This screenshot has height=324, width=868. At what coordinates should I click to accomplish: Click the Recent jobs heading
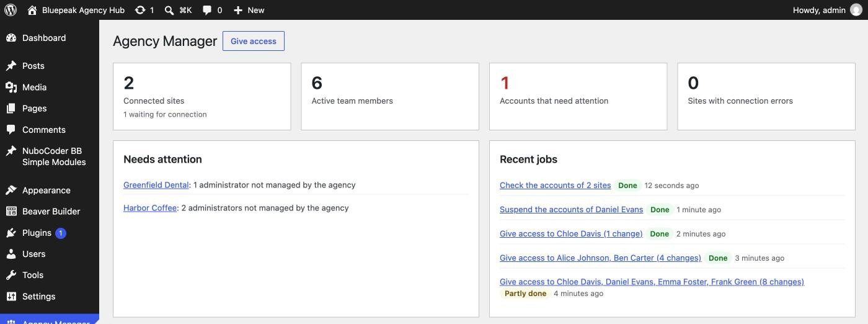pyautogui.click(x=528, y=160)
